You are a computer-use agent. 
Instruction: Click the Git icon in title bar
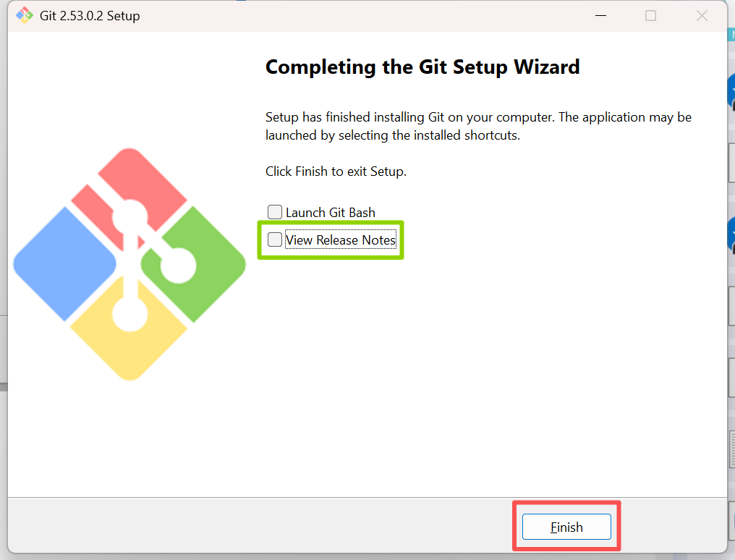click(x=25, y=15)
